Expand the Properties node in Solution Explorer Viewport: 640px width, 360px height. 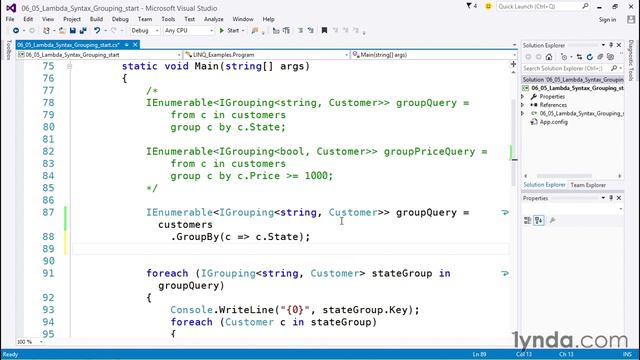point(523,97)
